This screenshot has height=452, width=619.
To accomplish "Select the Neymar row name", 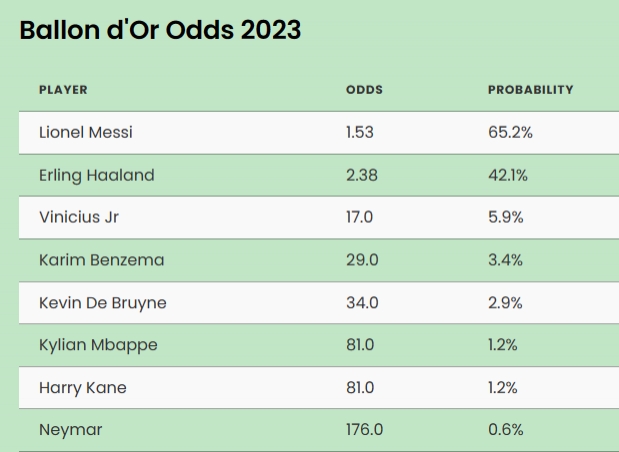I will (x=70, y=430).
